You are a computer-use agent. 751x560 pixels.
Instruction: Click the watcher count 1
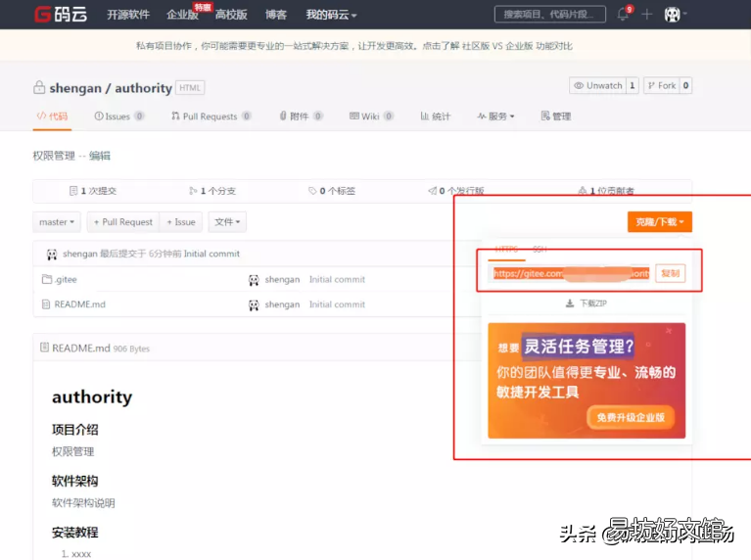click(633, 86)
